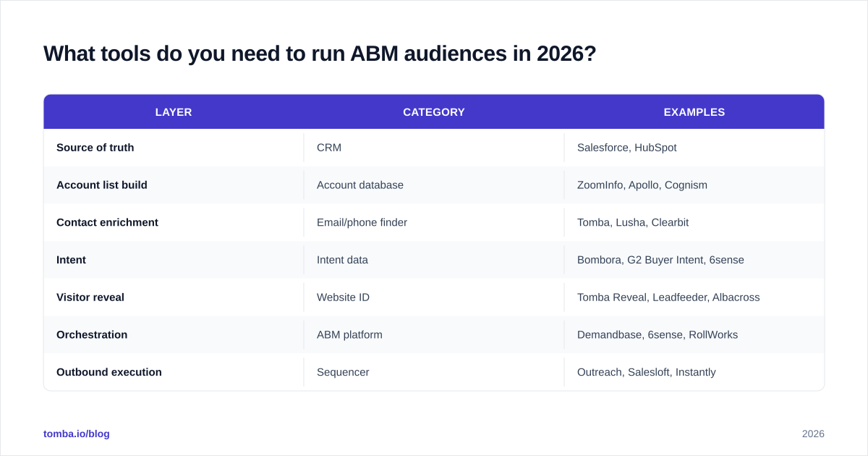Select the 'Orchestration' cell
Screen dimensions: 868x456
pyautogui.click(x=174, y=335)
